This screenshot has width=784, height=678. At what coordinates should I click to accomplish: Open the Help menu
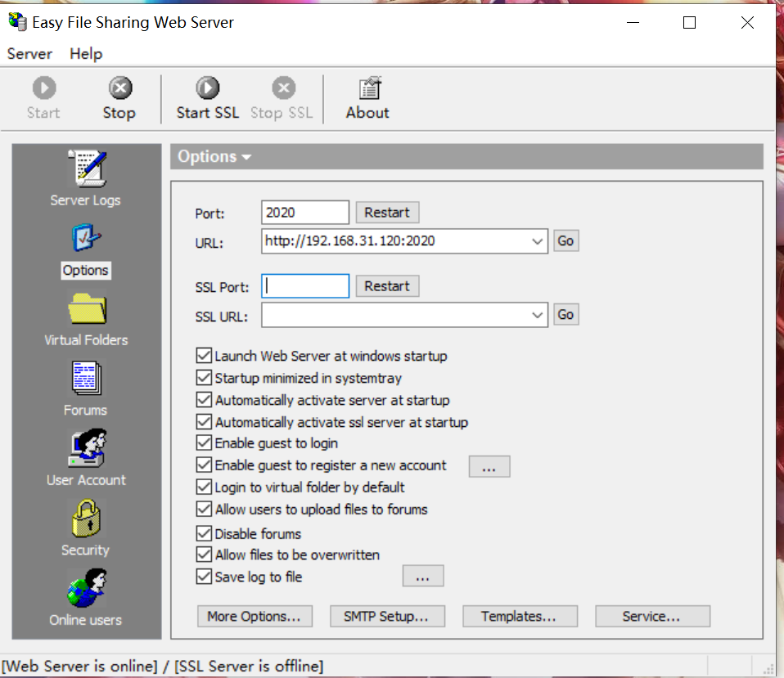point(86,53)
